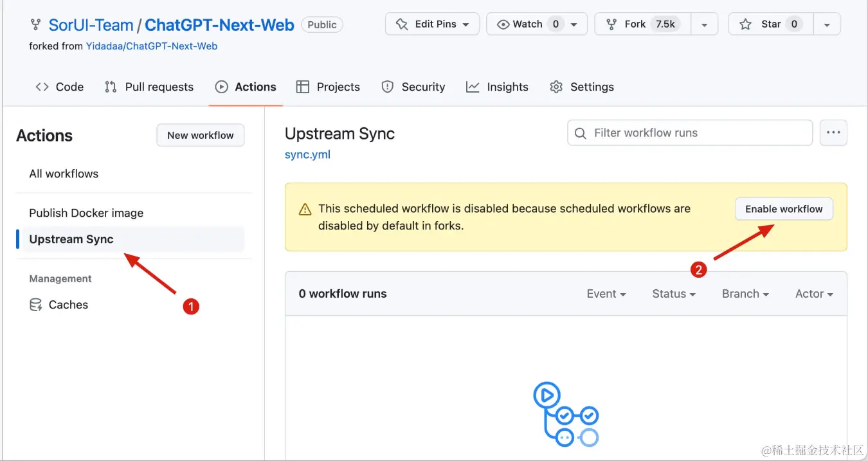The width and height of the screenshot is (868, 461).
Task: Select Publish Docker image workflow
Action: point(86,213)
